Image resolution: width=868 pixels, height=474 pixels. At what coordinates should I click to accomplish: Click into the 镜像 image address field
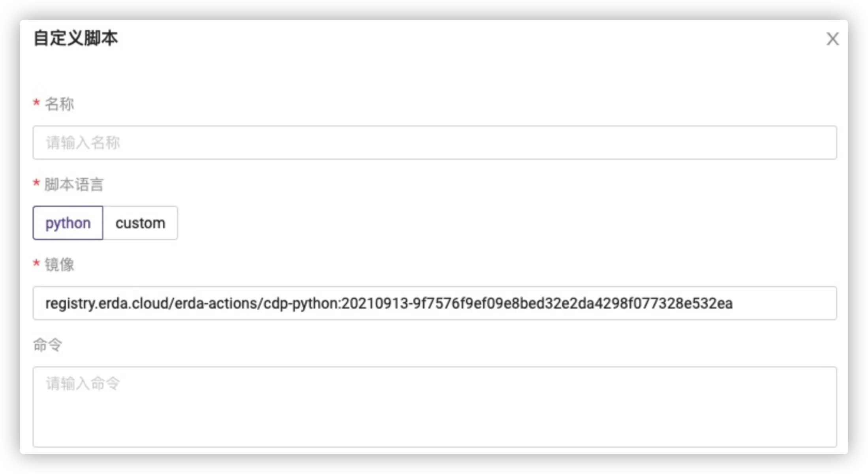(434, 303)
